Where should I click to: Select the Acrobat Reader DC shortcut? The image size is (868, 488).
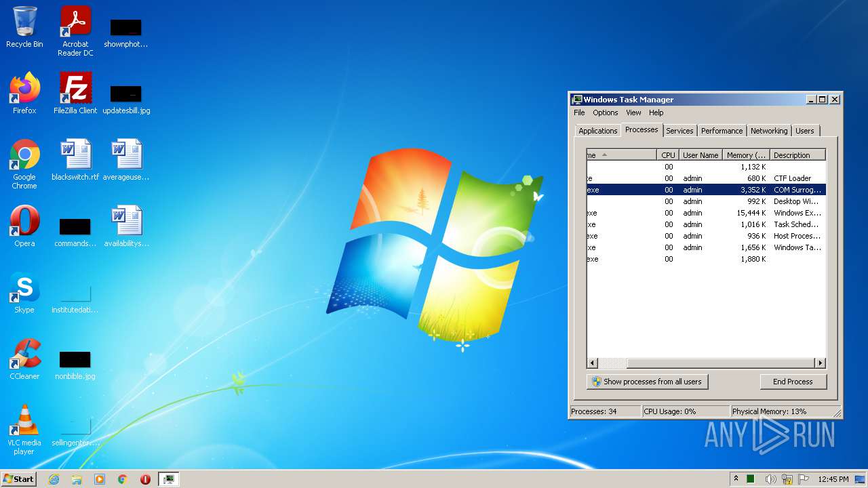tap(75, 32)
